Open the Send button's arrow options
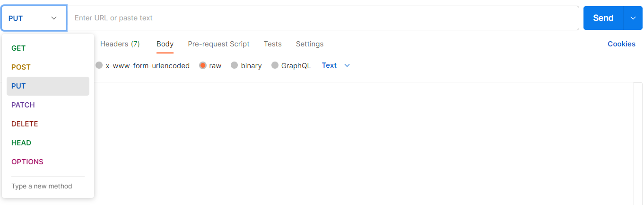 [634, 18]
